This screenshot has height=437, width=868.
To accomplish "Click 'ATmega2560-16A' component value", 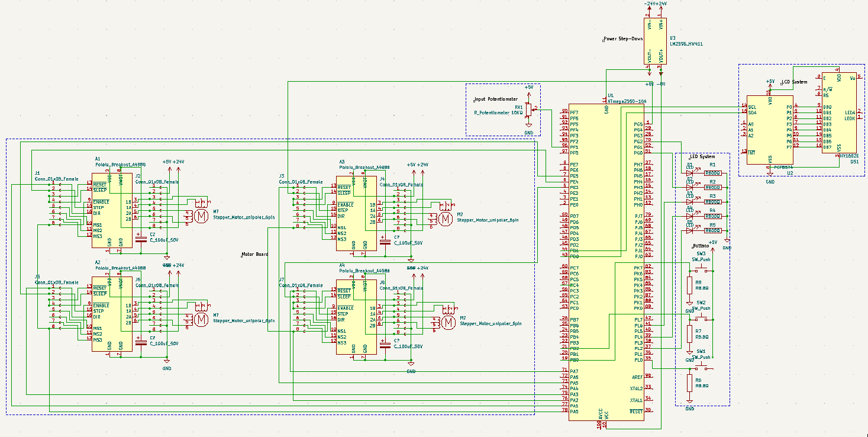I will pyautogui.click(x=627, y=101).
